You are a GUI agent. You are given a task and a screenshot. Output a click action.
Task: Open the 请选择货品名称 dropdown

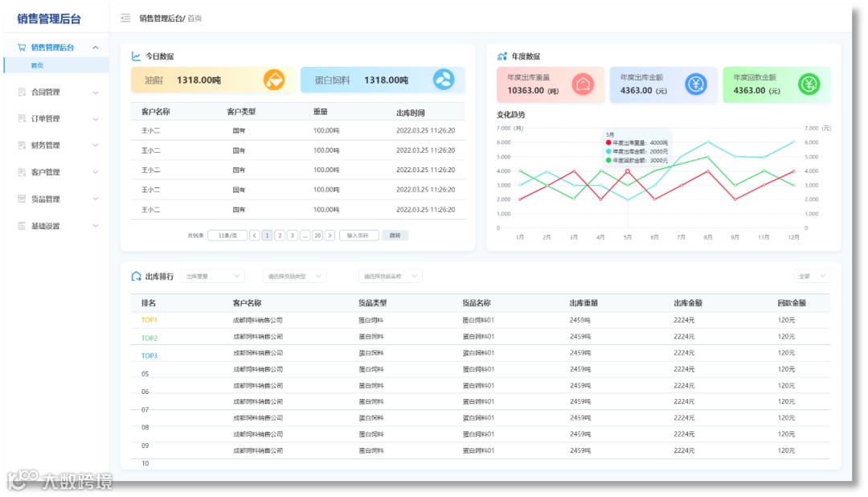click(391, 277)
